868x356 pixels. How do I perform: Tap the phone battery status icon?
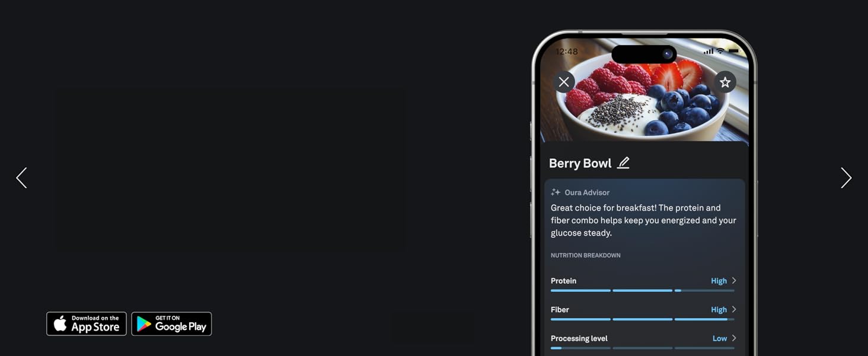coord(733,52)
